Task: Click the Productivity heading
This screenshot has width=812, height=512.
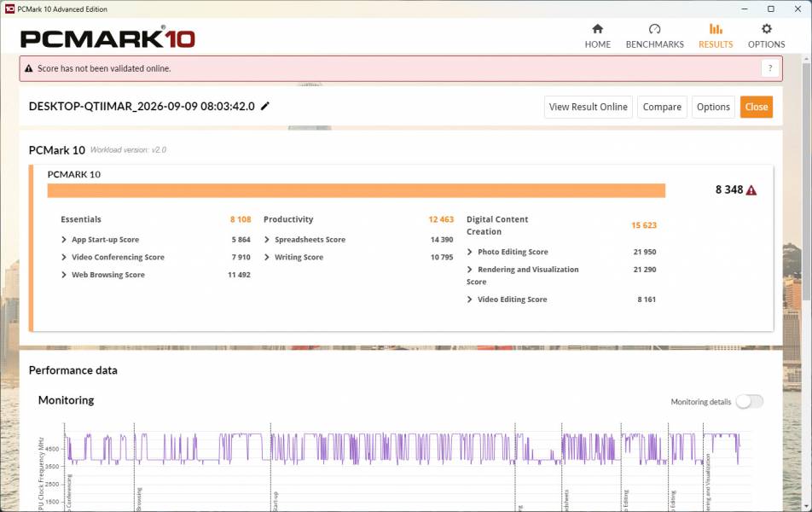Action: click(x=288, y=219)
